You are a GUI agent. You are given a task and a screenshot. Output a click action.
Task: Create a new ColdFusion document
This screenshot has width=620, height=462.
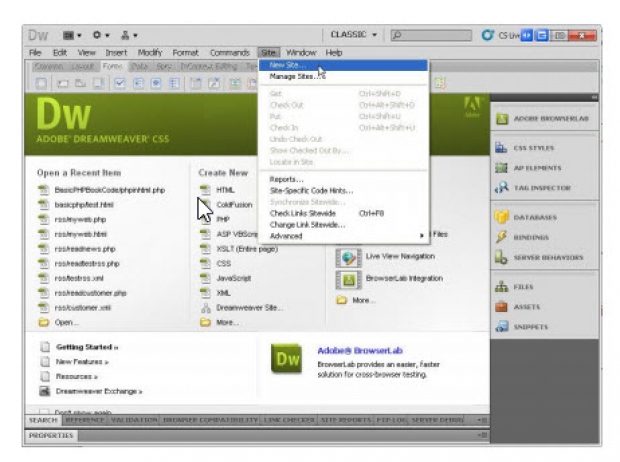click(x=234, y=204)
